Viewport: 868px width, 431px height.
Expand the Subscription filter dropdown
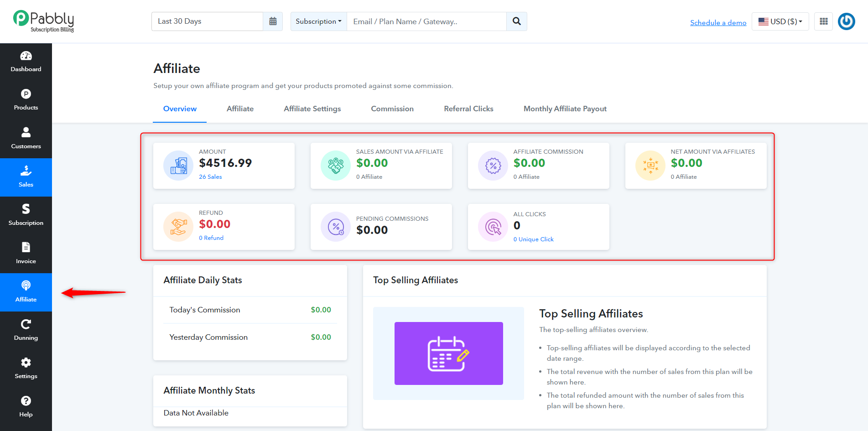click(x=318, y=21)
